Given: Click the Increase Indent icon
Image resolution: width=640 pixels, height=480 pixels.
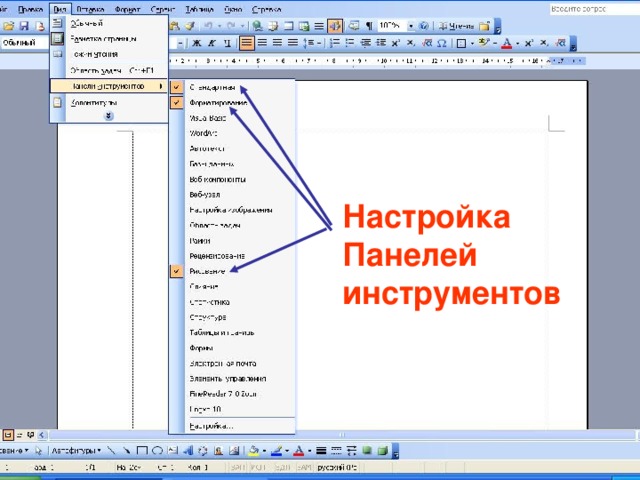Looking at the screenshot, I should point(381,42).
